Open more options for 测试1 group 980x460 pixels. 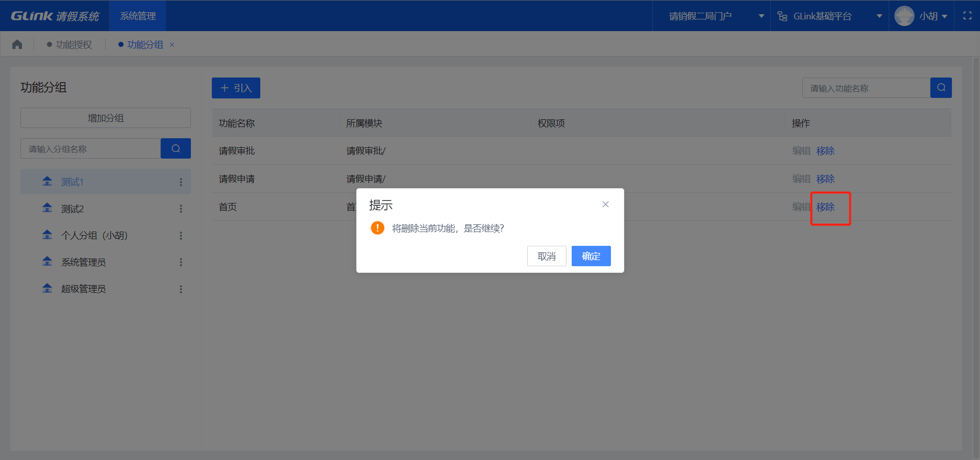[181, 182]
